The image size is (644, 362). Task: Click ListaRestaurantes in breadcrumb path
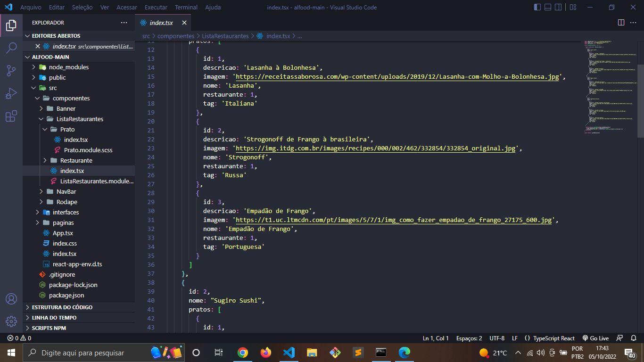(x=225, y=36)
